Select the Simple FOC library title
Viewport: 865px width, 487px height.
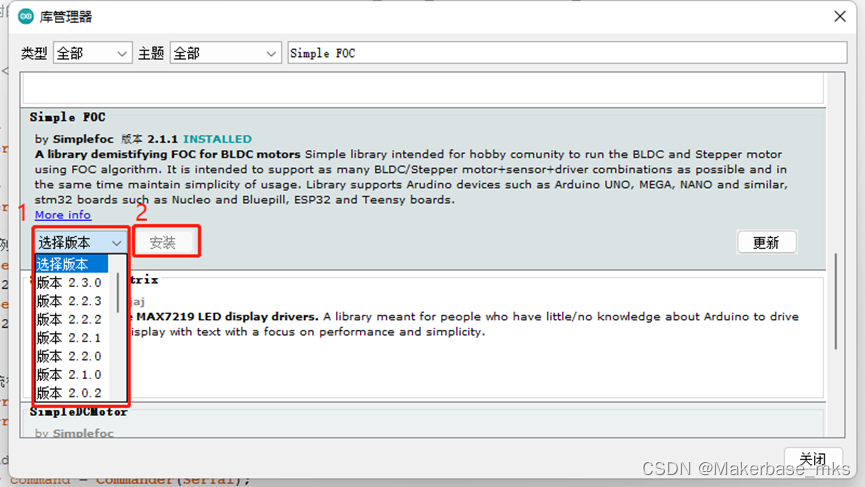pyautogui.click(x=67, y=117)
